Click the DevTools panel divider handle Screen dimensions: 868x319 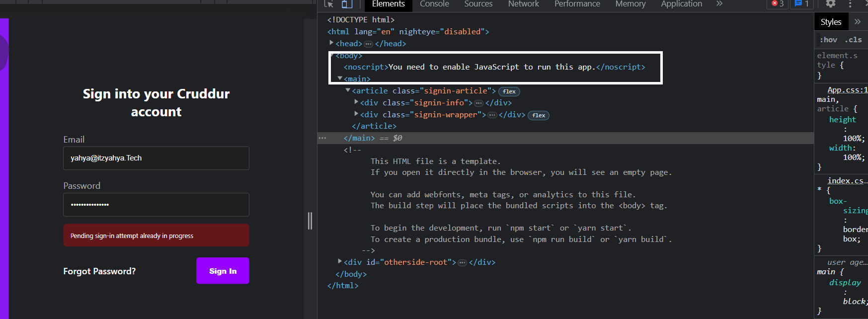(310, 221)
